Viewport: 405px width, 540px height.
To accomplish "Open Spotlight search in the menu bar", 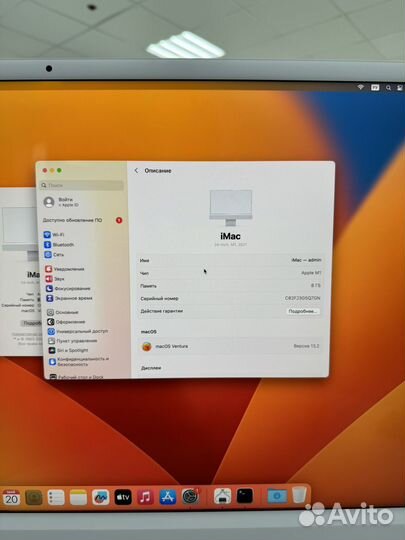I will click(388, 88).
